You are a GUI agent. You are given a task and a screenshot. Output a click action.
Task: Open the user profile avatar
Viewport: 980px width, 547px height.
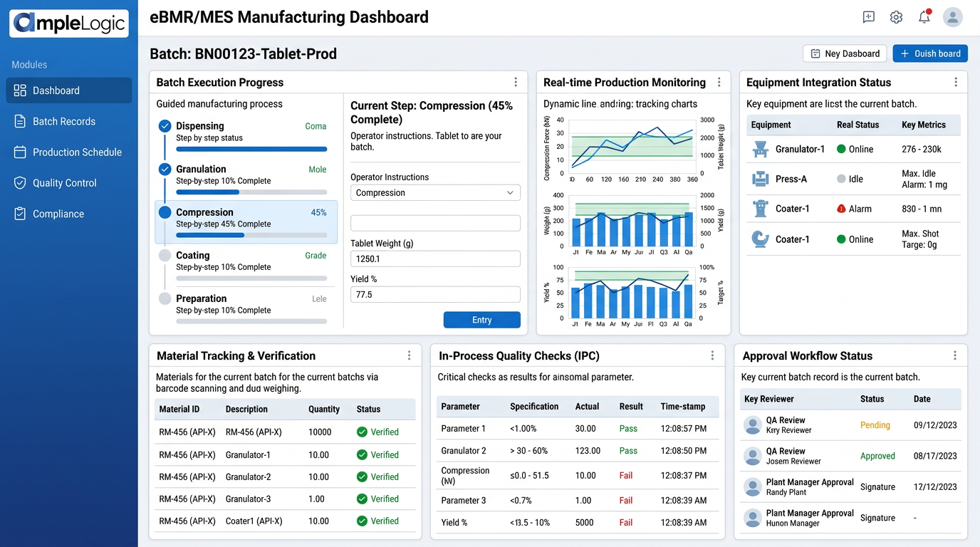[x=952, y=17]
